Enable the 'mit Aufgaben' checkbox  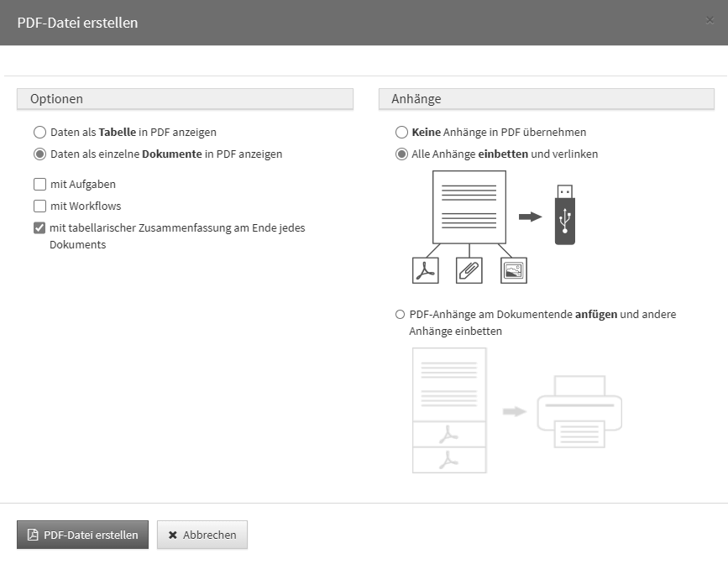[x=39, y=185]
